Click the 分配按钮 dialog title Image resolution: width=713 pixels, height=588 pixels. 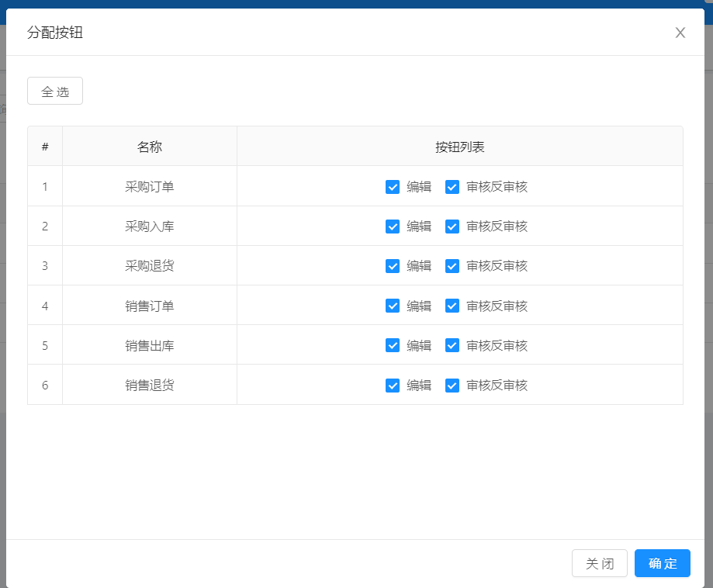[x=55, y=33]
